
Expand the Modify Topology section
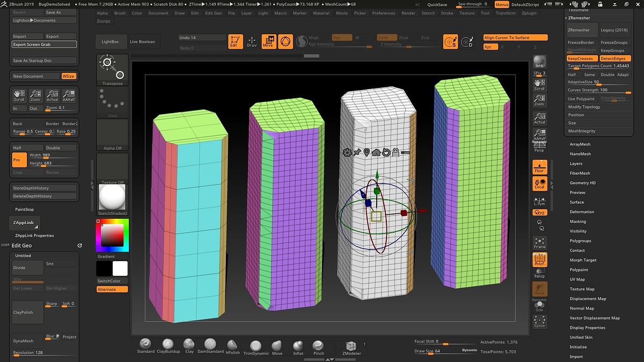tap(584, 107)
